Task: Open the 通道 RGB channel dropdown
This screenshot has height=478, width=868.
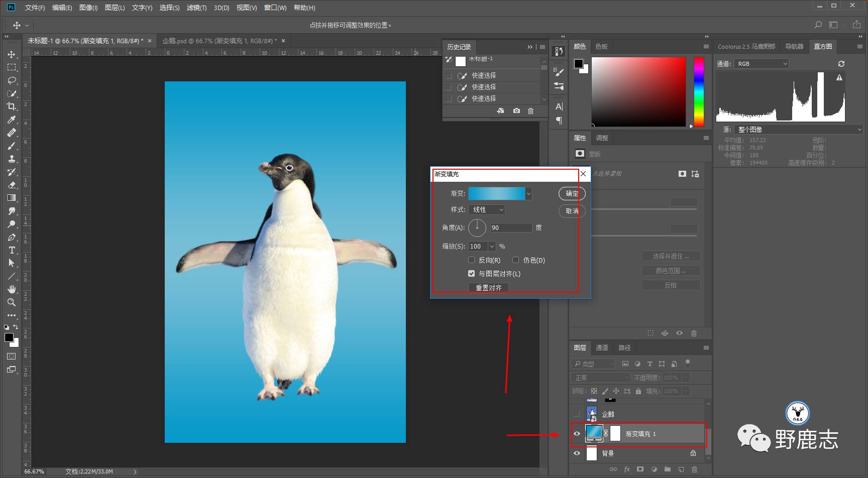Action: pos(761,64)
